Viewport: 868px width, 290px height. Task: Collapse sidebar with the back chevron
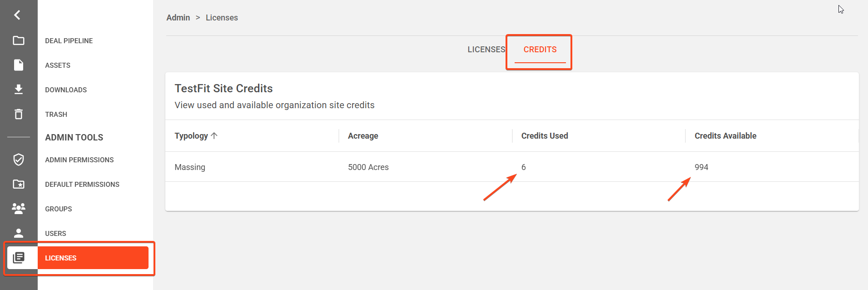[17, 15]
